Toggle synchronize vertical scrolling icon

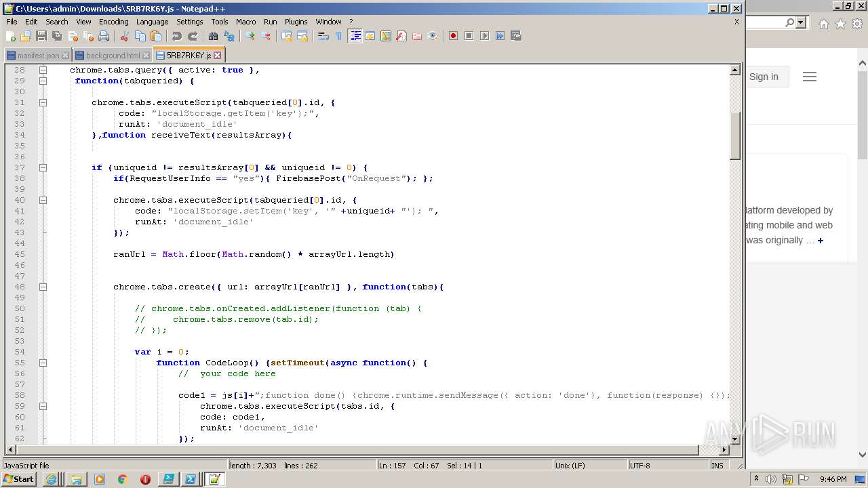(x=287, y=36)
